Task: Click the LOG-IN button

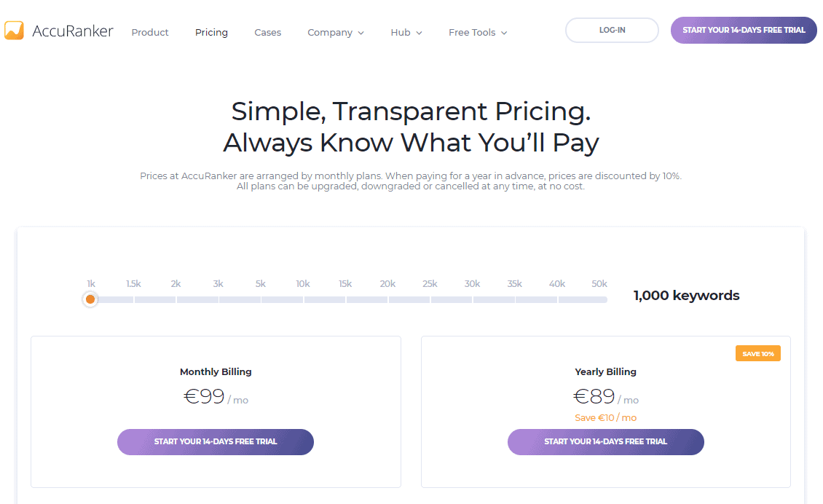Action: tap(612, 31)
